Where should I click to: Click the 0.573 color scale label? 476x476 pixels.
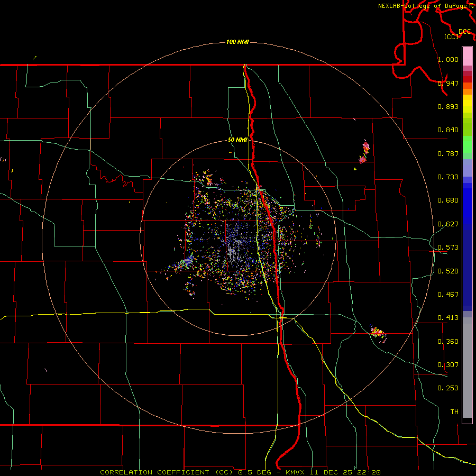(x=448, y=248)
